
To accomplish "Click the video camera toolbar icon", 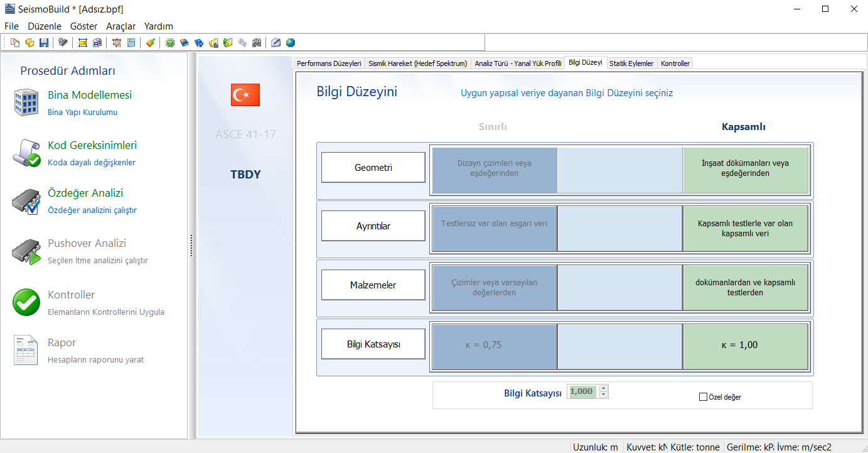I will (x=257, y=43).
